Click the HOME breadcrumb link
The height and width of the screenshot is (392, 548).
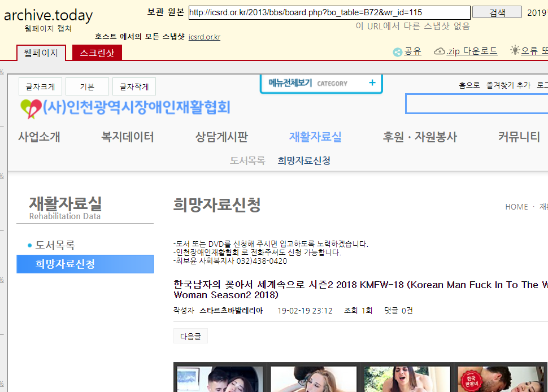(x=516, y=207)
